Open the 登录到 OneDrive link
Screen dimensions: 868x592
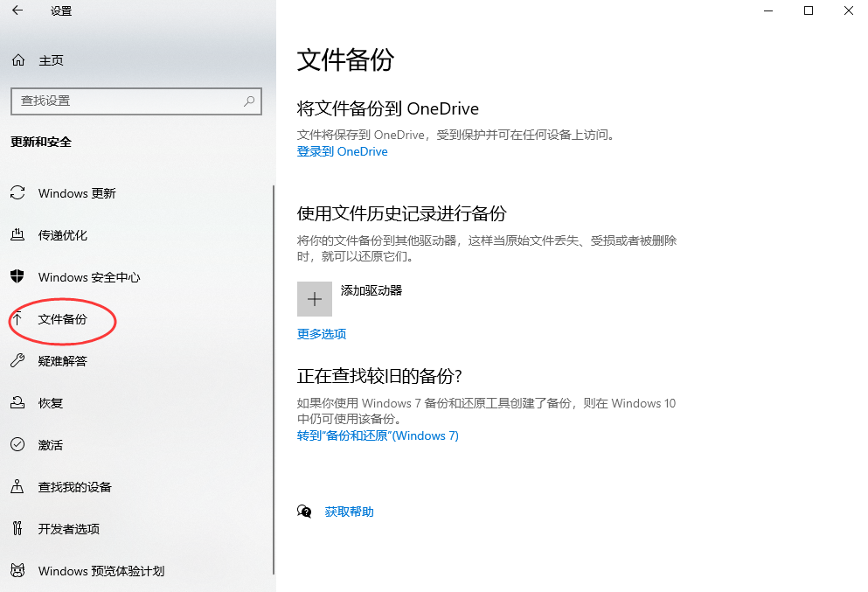pos(342,151)
